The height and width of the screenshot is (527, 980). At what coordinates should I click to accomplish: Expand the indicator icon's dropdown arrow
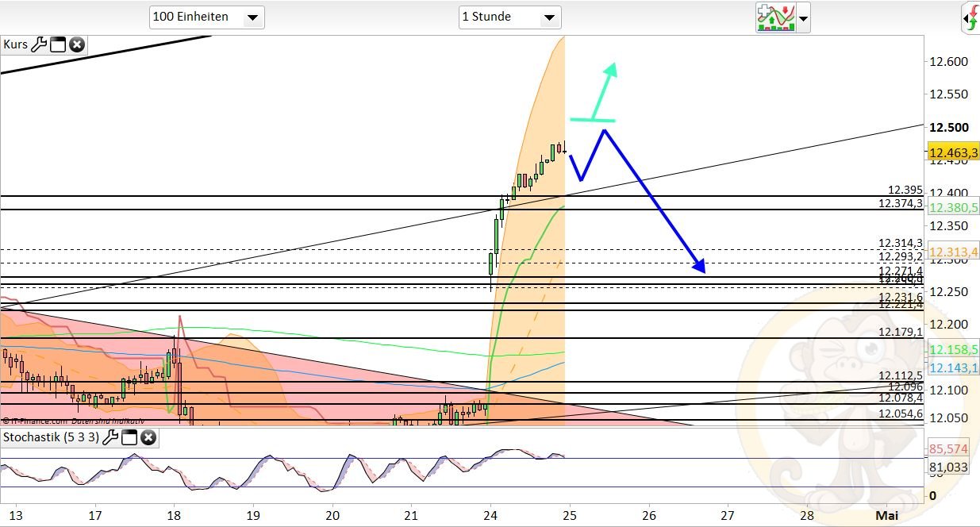coord(802,17)
